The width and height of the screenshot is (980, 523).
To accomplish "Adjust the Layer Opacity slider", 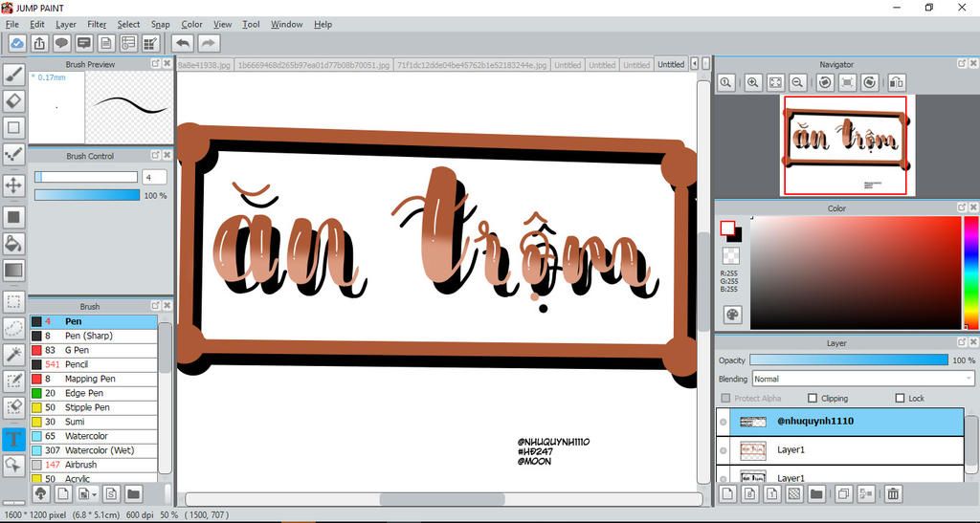I will 849,360.
